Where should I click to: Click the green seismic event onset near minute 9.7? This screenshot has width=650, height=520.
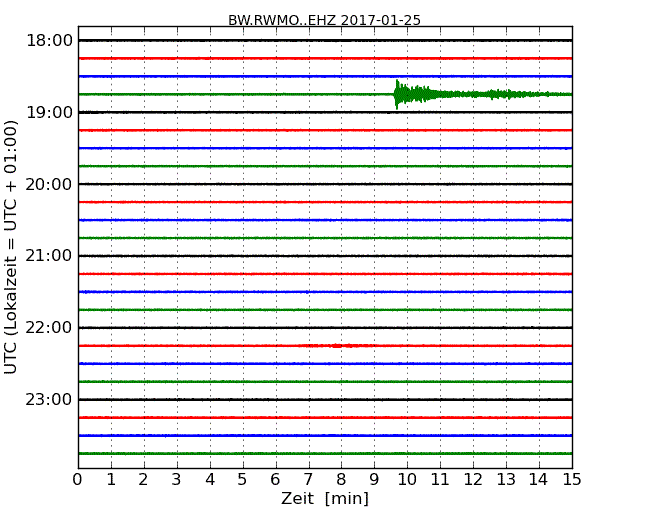397,95
